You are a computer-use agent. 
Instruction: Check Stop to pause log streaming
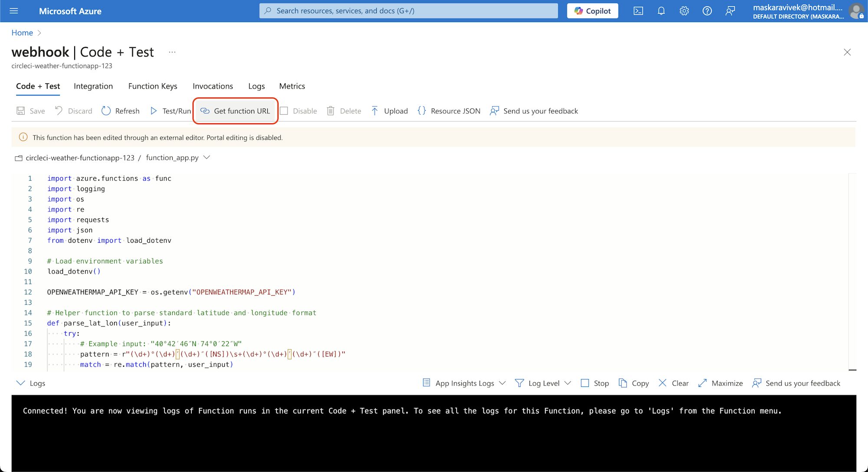point(585,383)
